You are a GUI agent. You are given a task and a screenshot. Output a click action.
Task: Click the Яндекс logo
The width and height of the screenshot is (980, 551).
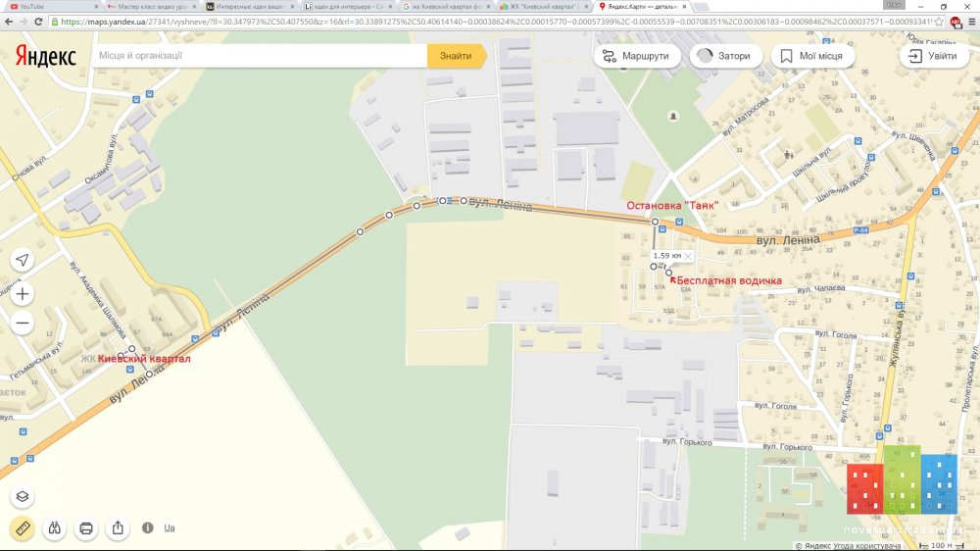pos(46,56)
